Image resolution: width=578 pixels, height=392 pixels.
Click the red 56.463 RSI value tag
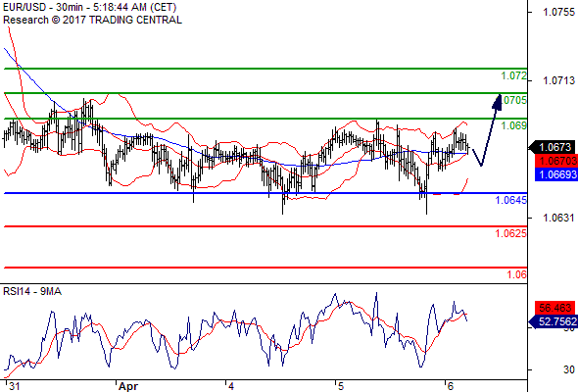[555, 308]
